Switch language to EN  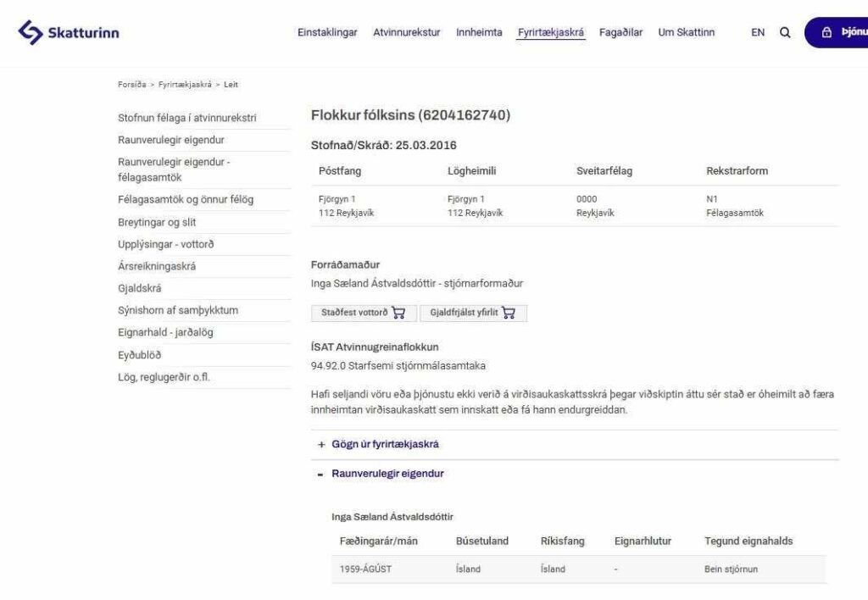point(758,33)
